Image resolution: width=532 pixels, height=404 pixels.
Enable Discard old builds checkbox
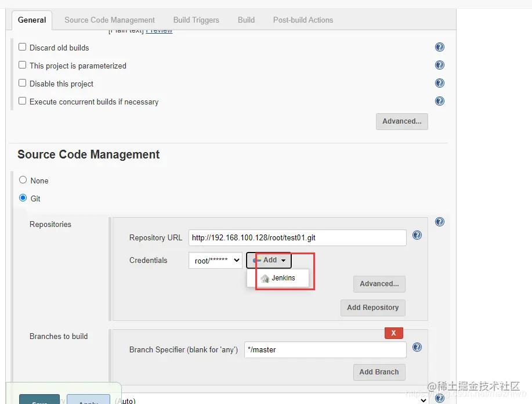coord(23,47)
